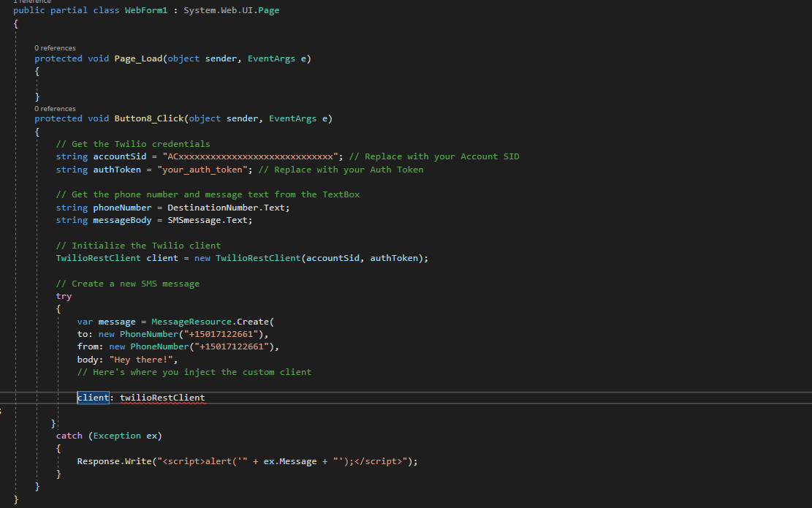This screenshot has height=508, width=812.
Task: Click the messageBody variable declaration
Action: click(122, 220)
